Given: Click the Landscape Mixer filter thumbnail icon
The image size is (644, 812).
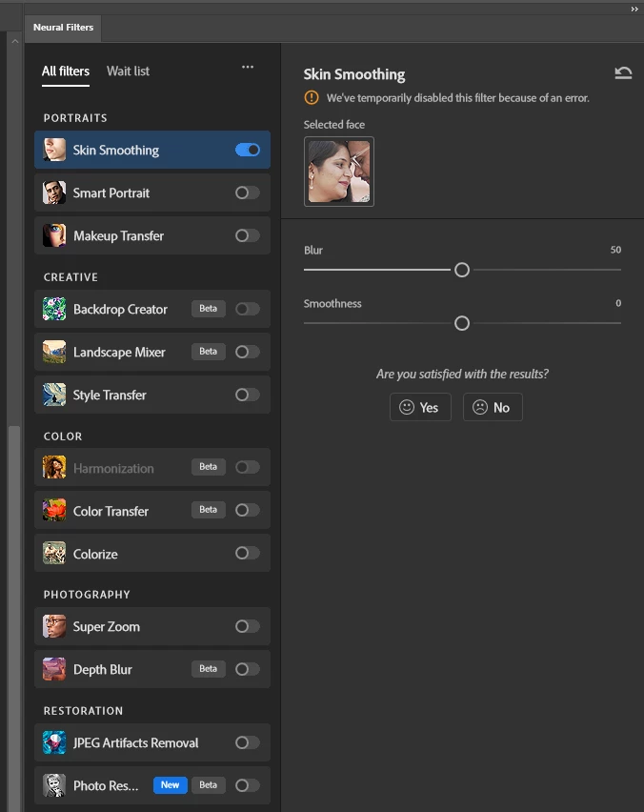Looking at the screenshot, I should click(54, 352).
